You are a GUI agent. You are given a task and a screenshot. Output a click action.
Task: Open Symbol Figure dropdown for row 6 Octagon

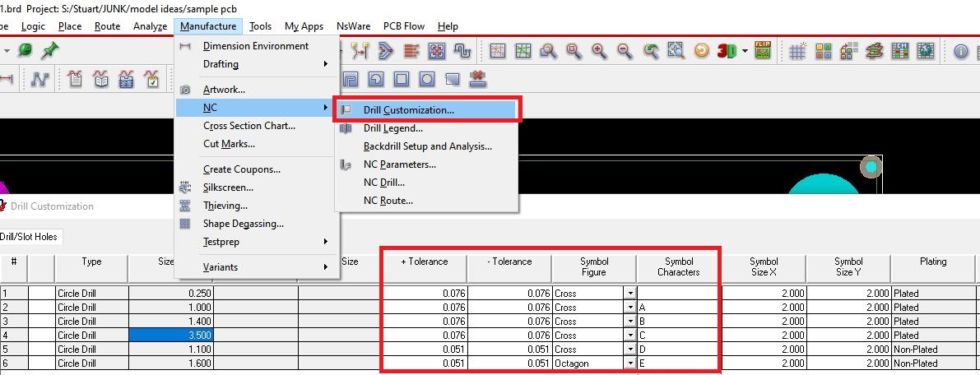click(629, 363)
